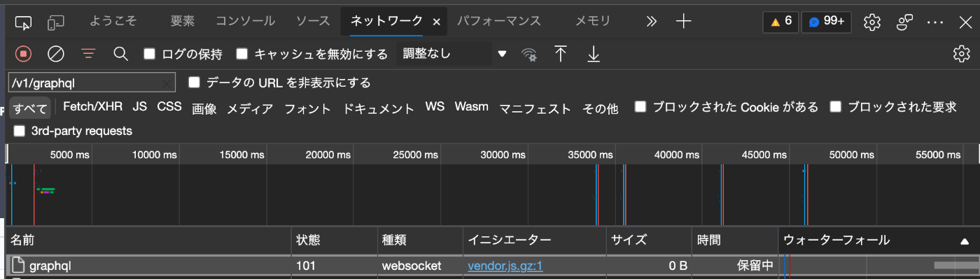Expand more tabs chevron
This screenshot has width=980, height=279.
coord(651,22)
